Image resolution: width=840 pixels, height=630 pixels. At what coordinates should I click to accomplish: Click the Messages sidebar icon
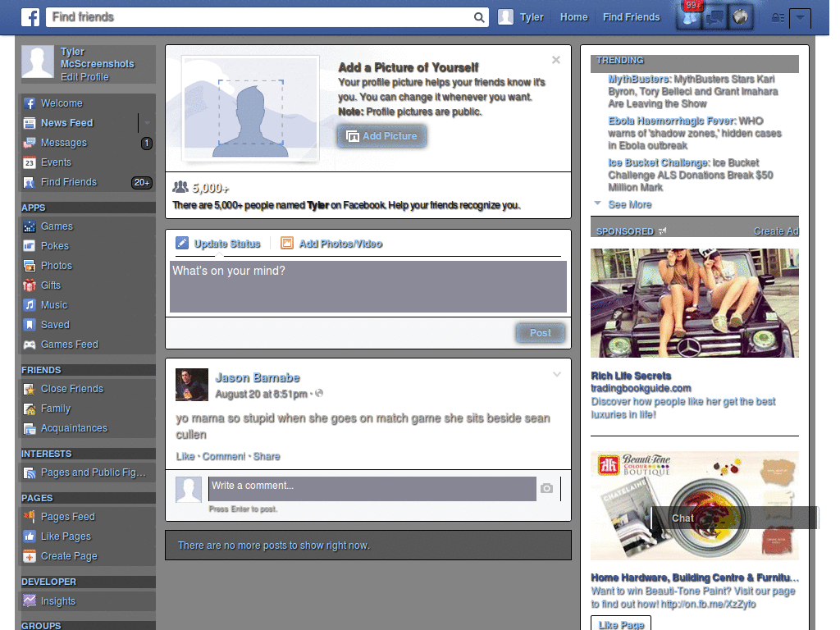(30, 143)
